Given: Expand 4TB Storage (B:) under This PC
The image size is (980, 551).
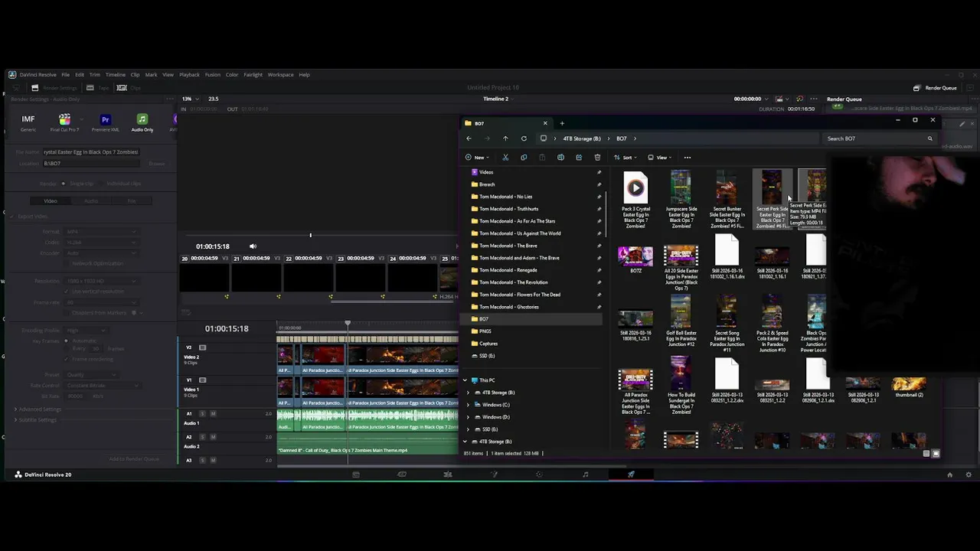Looking at the screenshot, I should 469,393.
